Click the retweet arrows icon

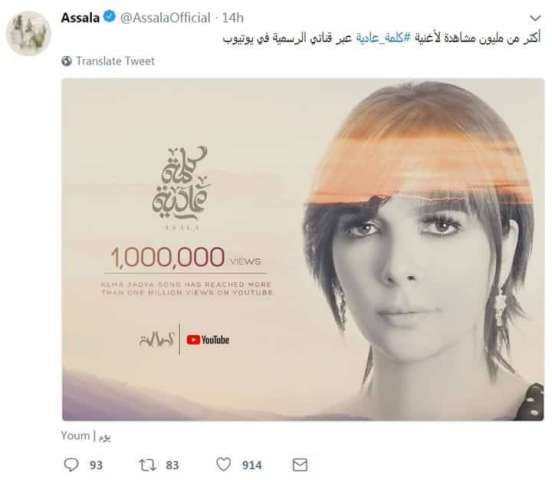[148, 465]
